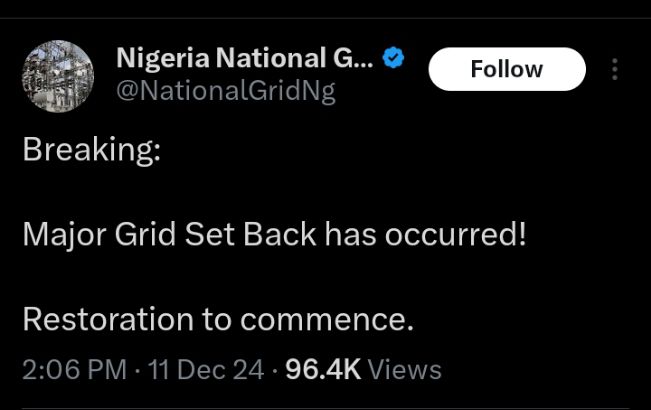Click the 96.4K view count number
Viewport: 651px width, 410px height.
click(x=322, y=369)
